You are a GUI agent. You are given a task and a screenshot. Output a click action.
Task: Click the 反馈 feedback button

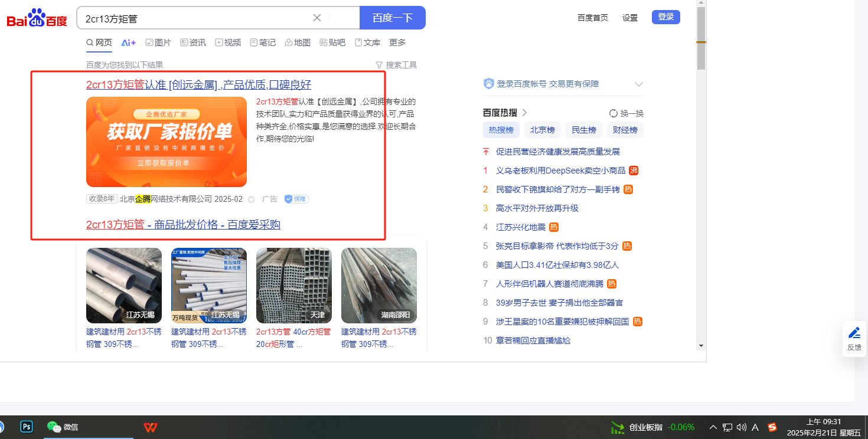854,339
